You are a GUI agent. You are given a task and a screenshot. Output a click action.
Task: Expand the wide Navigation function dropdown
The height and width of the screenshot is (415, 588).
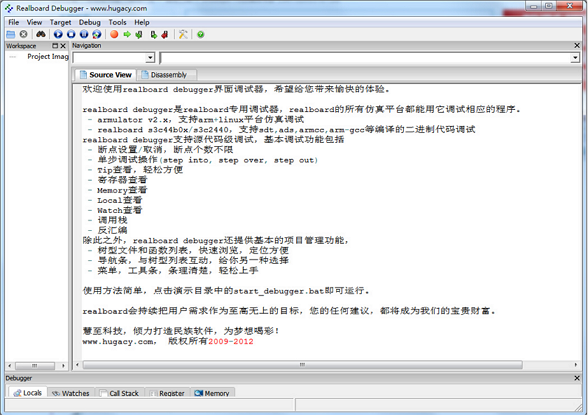click(575, 58)
